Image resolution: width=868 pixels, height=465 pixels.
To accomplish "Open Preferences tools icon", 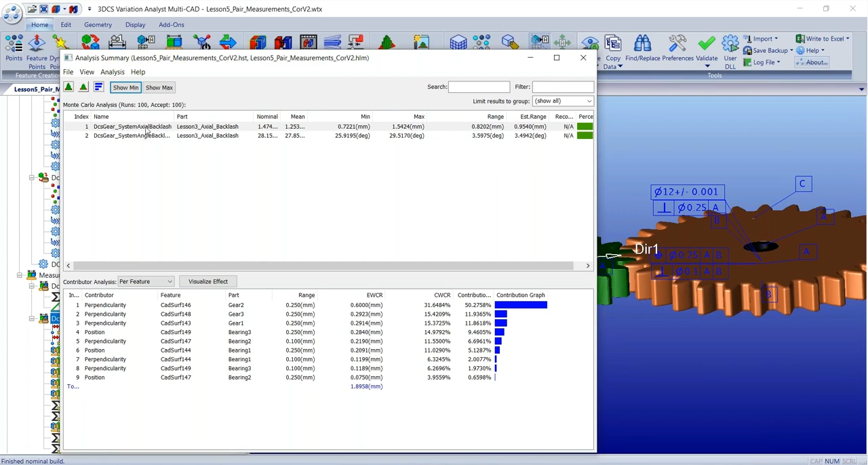I will click(x=677, y=44).
